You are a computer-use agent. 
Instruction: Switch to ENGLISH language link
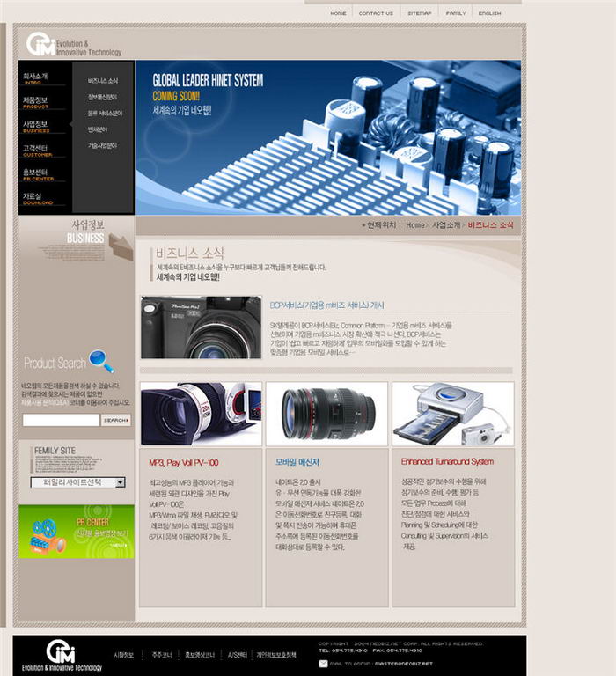489,13
